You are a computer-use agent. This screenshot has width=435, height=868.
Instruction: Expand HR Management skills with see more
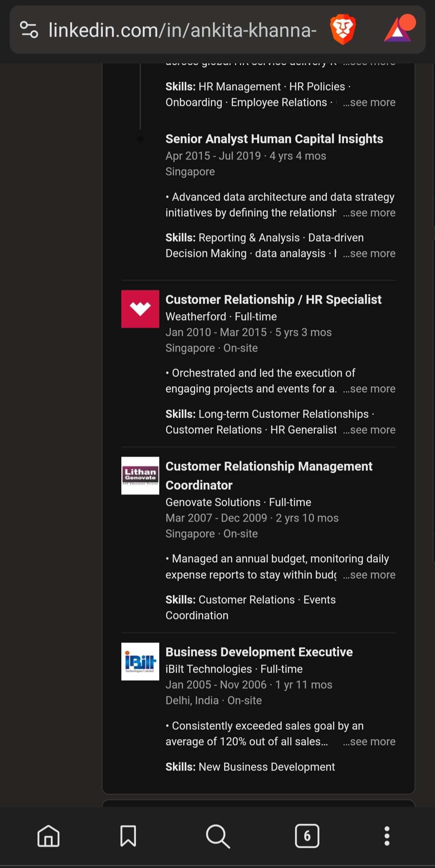pyautogui.click(x=369, y=103)
